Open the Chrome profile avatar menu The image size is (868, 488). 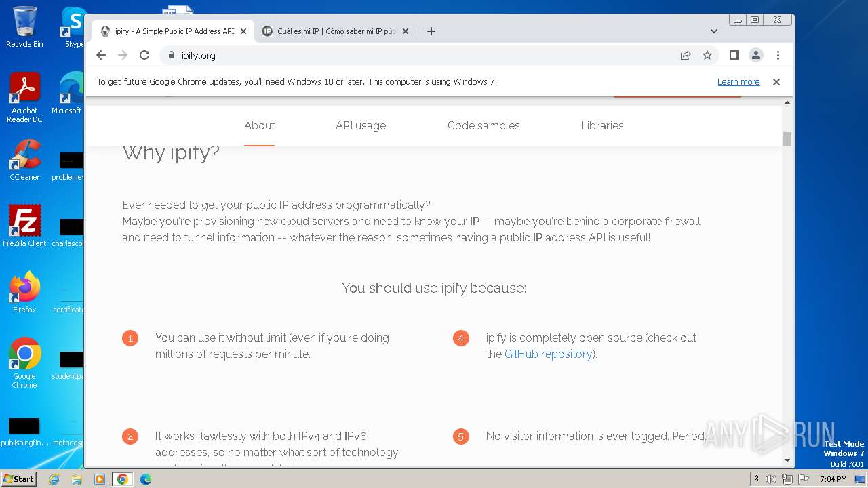click(756, 55)
